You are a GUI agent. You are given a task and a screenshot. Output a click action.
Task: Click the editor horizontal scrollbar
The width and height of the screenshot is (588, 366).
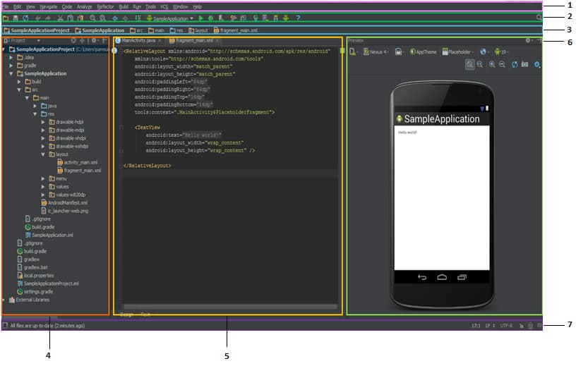point(230,307)
